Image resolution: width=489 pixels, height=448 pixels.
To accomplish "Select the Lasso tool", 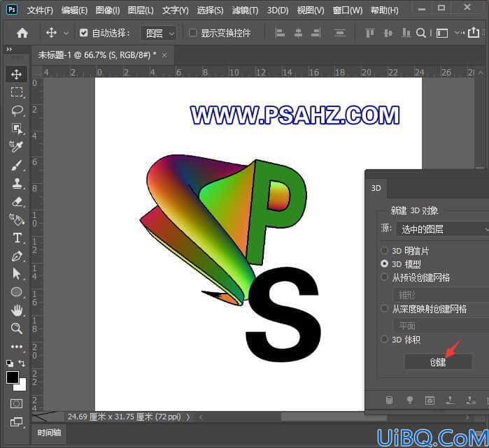I will (x=16, y=110).
